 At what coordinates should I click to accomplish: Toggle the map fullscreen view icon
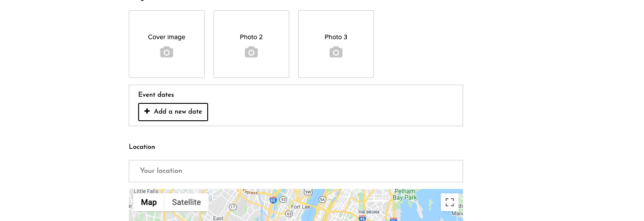(450, 202)
